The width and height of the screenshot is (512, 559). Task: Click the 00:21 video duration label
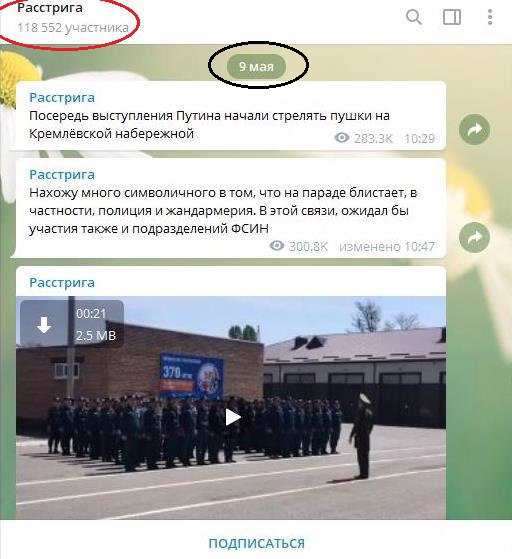(x=91, y=314)
